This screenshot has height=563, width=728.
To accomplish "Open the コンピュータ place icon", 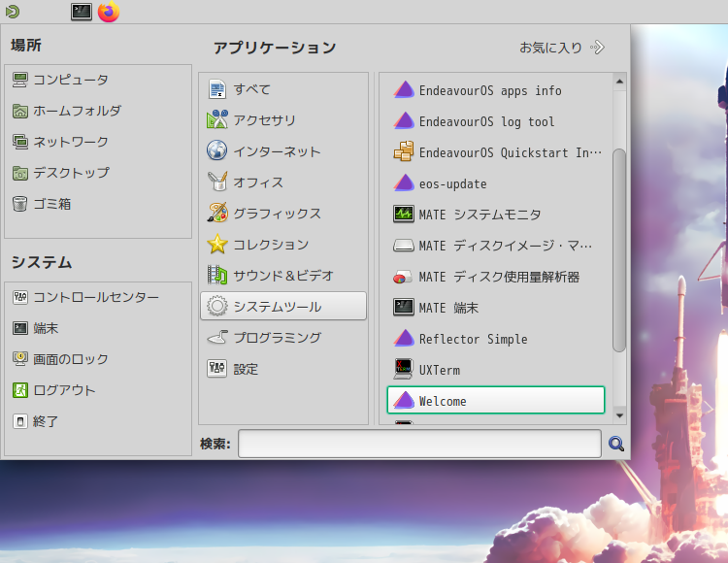I will 20,80.
